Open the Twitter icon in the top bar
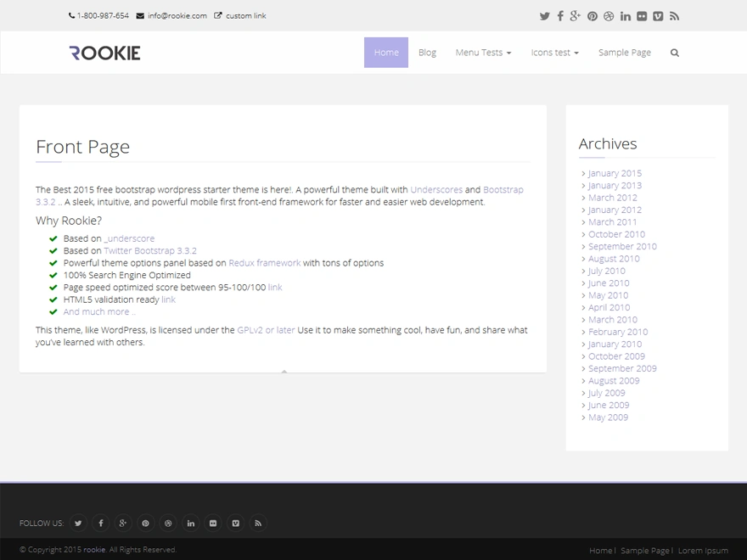Screen dimensions: 747x560 pyautogui.click(x=544, y=16)
